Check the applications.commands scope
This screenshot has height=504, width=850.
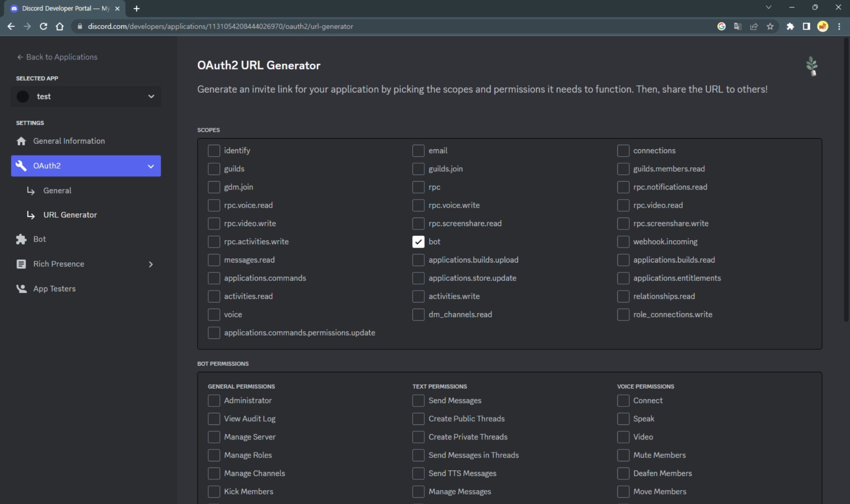coord(214,278)
